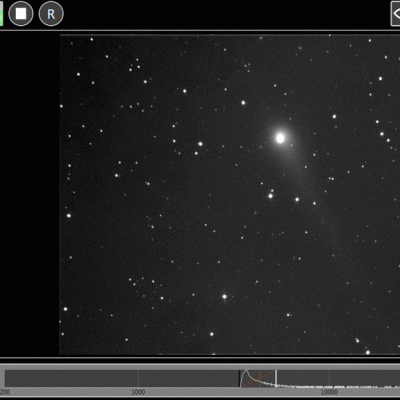Click the 10000 label on the histogram scale

click(x=329, y=392)
